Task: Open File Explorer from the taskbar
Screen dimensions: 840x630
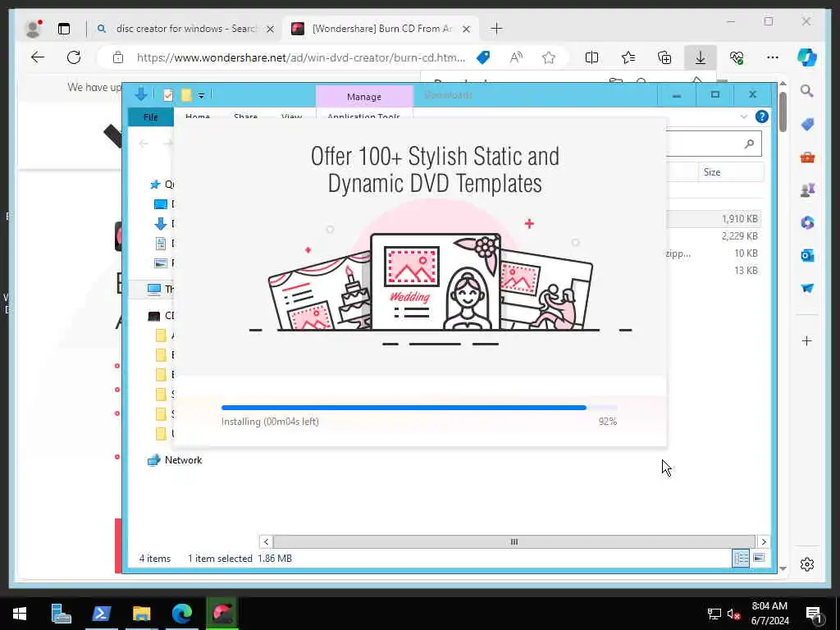Action: (141, 614)
